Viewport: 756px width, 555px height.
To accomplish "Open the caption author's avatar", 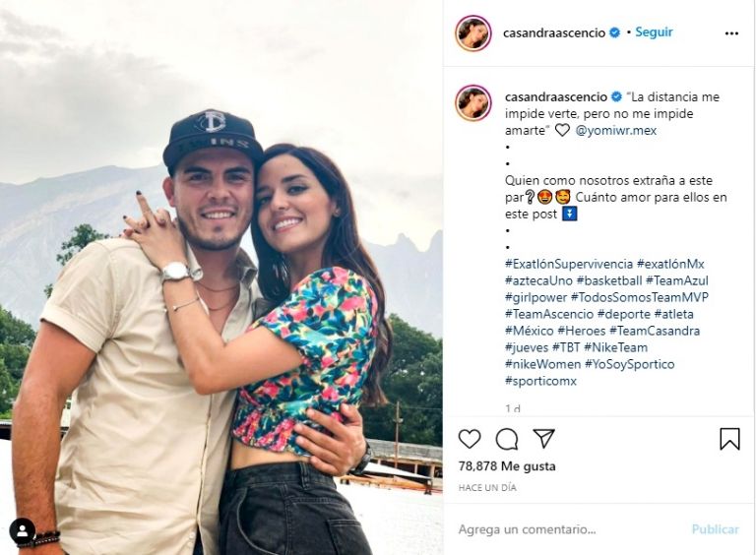I will point(472,102).
